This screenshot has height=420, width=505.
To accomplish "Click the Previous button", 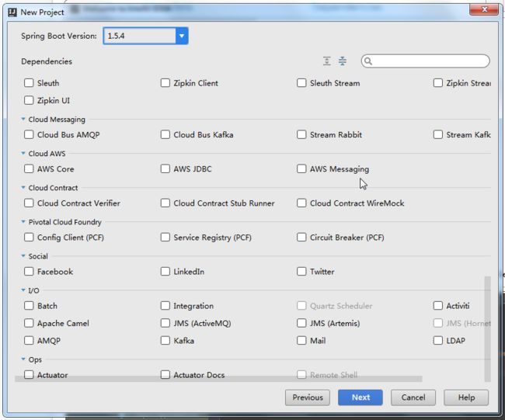I will (308, 397).
